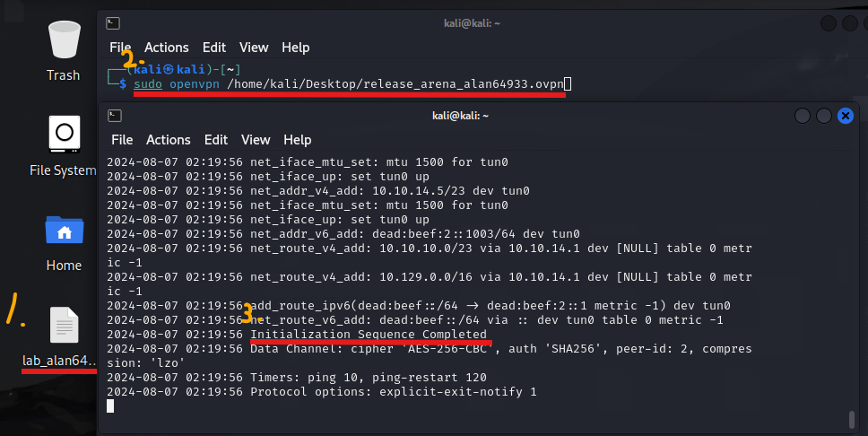This screenshot has height=436, width=868.
Task: Open Help menu in front terminal window
Action: click(x=298, y=140)
